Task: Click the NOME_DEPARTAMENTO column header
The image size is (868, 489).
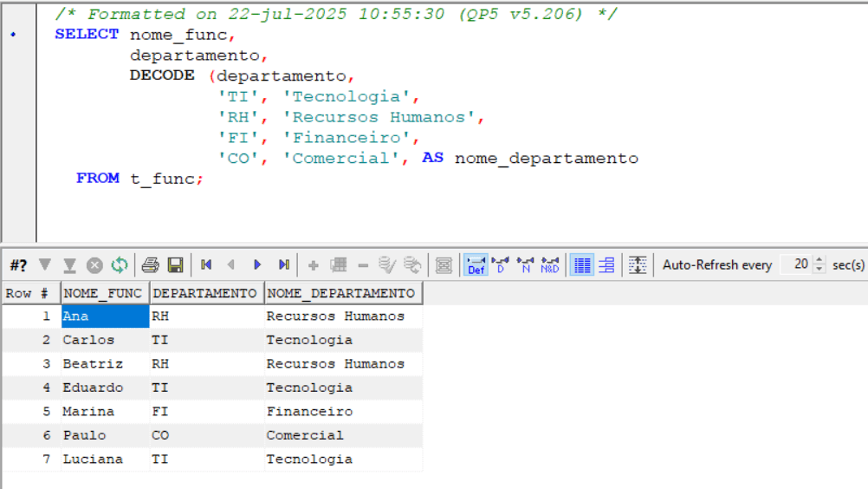Action: pyautogui.click(x=340, y=293)
